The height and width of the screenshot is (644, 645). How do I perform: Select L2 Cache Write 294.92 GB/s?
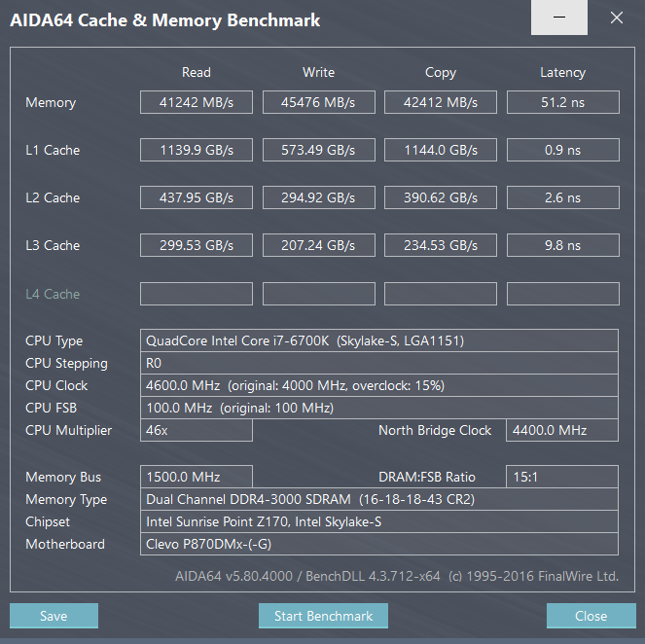tap(319, 197)
